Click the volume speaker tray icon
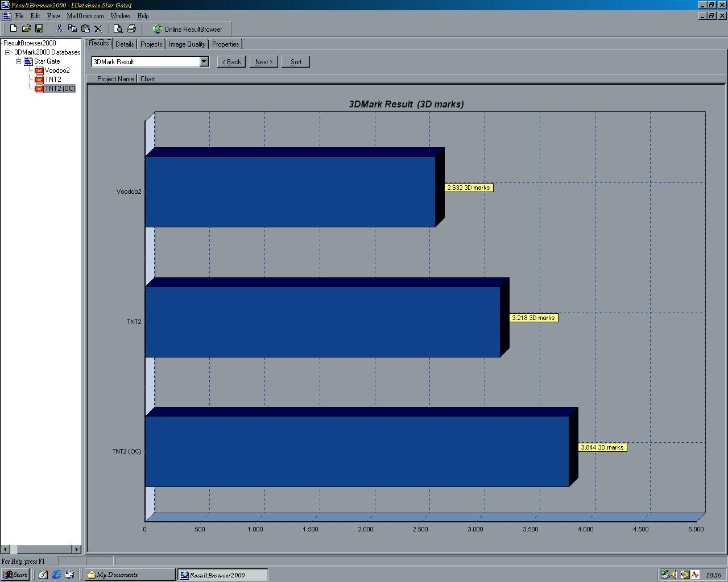 pyautogui.click(x=675, y=575)
